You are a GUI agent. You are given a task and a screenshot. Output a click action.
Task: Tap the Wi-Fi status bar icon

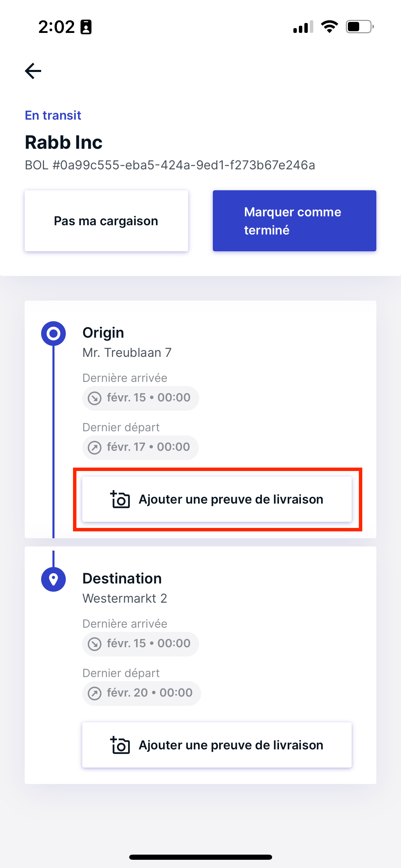point(329,26)
